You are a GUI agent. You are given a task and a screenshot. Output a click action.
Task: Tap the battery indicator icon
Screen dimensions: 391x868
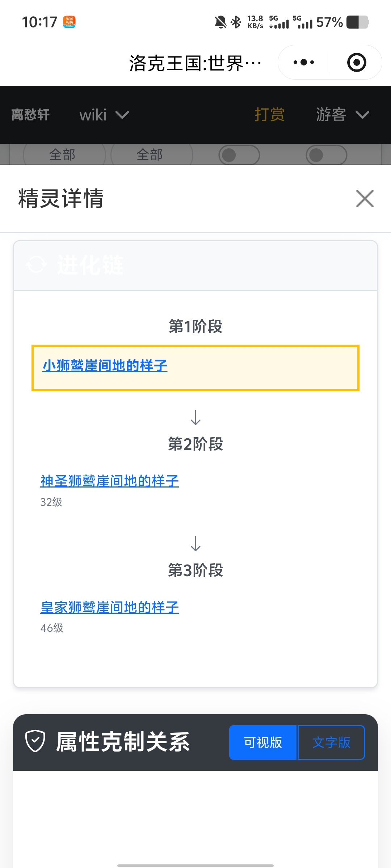tap(357, 22)
